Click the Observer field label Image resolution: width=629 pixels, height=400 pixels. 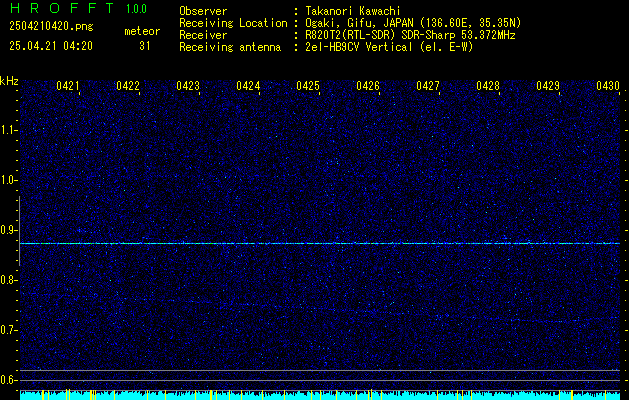(x=203, y=11)
